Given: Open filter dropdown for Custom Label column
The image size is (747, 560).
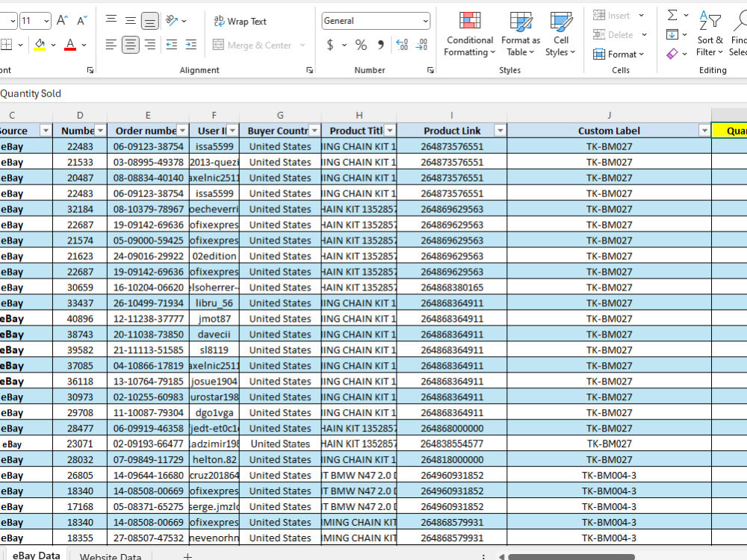Looking at the screenshot, I should pos(704,131).
